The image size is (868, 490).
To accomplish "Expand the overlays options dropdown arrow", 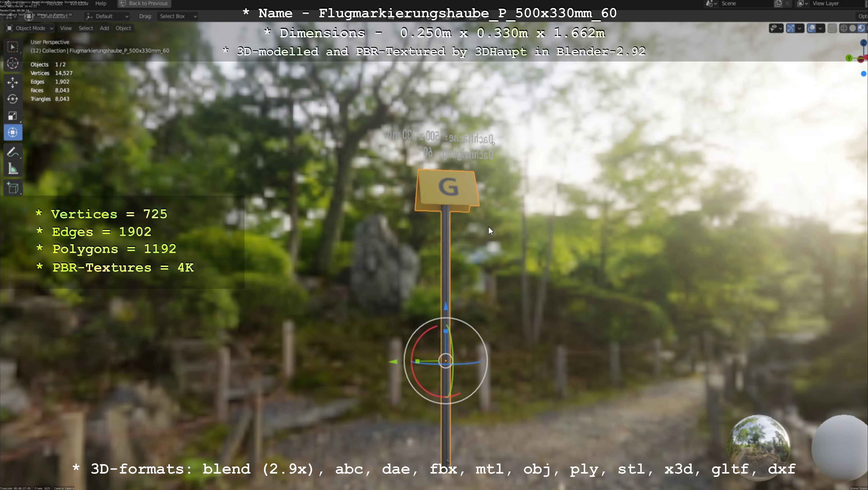I will pyautogui.click(x=820, y=28).
